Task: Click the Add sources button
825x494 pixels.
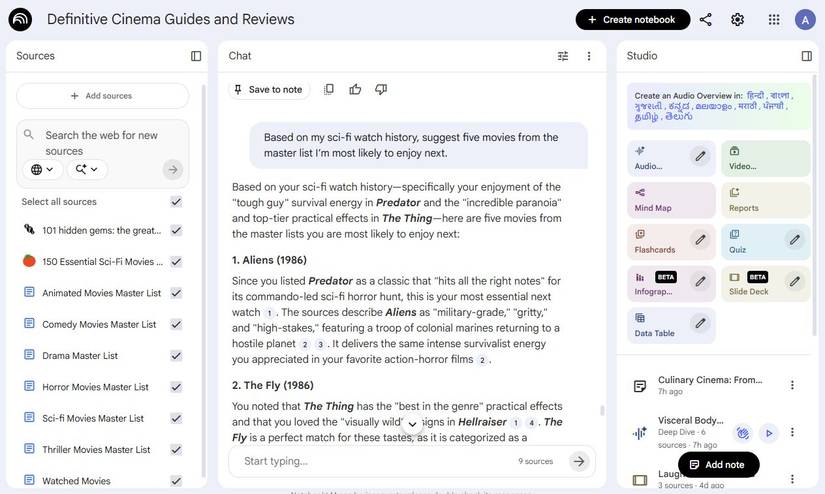Action: (x=102, y=96)
